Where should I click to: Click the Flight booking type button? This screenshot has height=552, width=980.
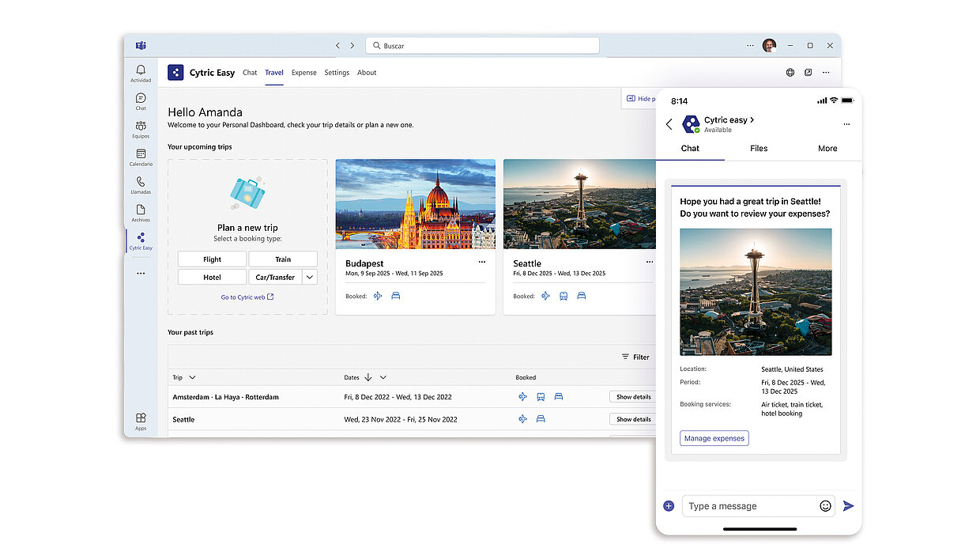tap(212, 259)
